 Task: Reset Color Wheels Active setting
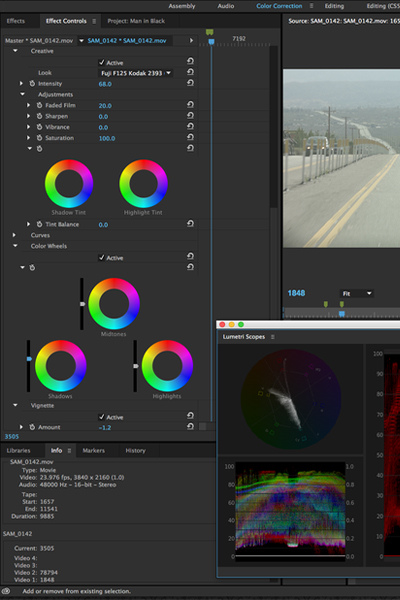click(190, 256)
